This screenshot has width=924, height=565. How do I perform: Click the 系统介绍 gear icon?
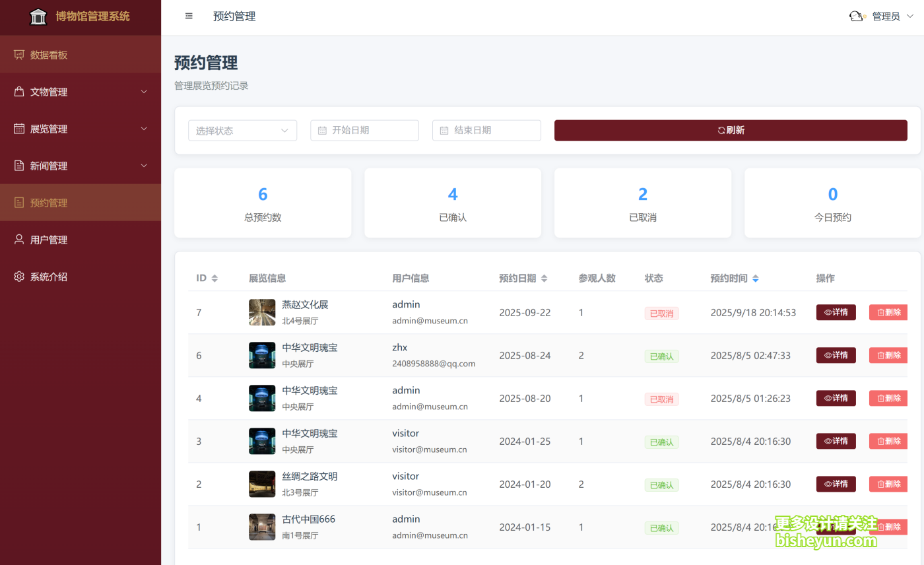19,276
